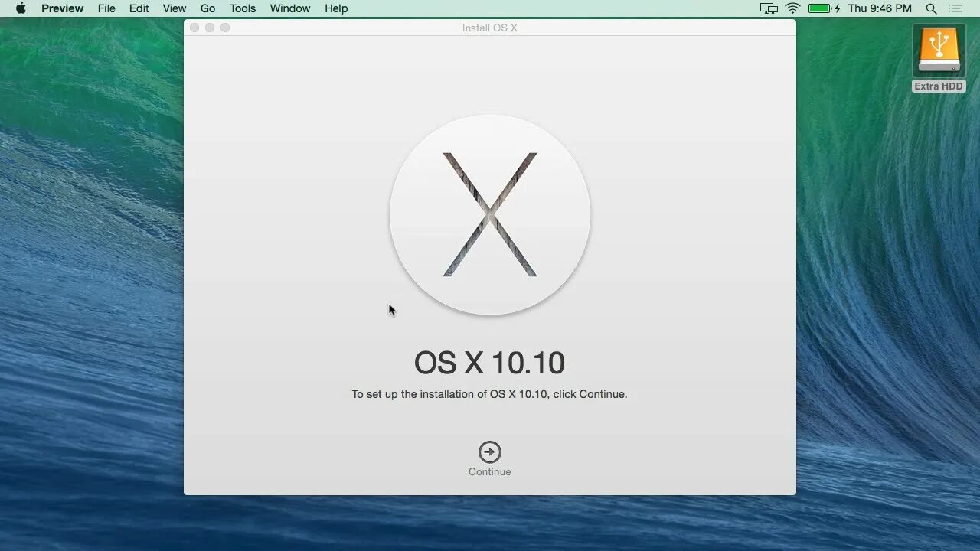Open the Preview application menu
The image size is (980, 551).
click(x=63, y=8)
